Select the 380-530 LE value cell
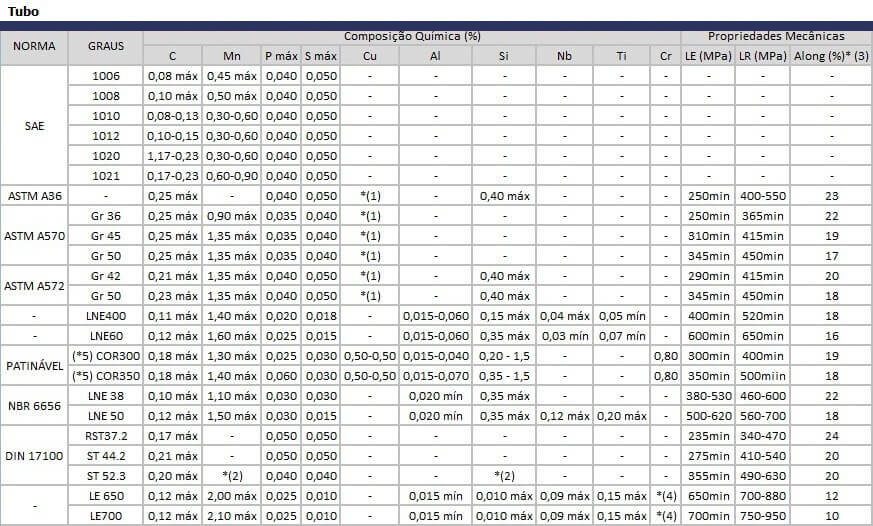 708,396
